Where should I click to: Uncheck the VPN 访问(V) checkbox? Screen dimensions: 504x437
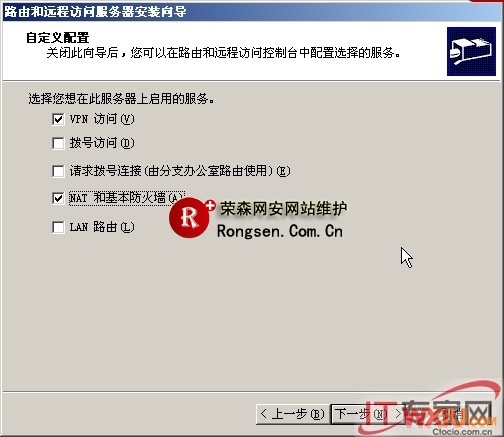tap(58, 119)
